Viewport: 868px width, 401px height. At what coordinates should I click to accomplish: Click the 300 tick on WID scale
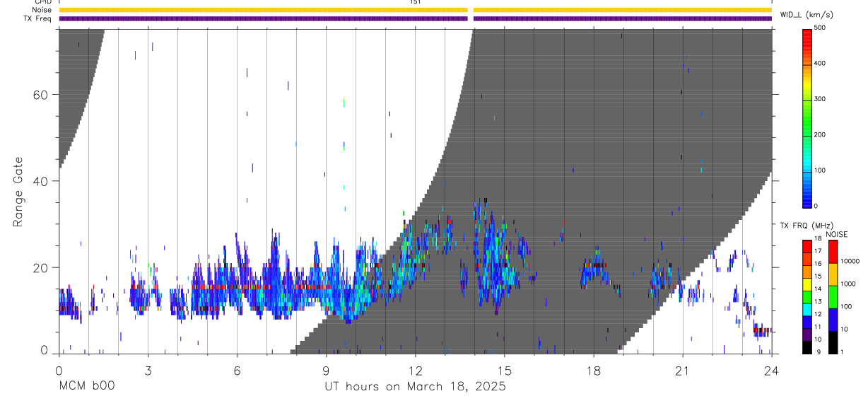coord(820,99)
